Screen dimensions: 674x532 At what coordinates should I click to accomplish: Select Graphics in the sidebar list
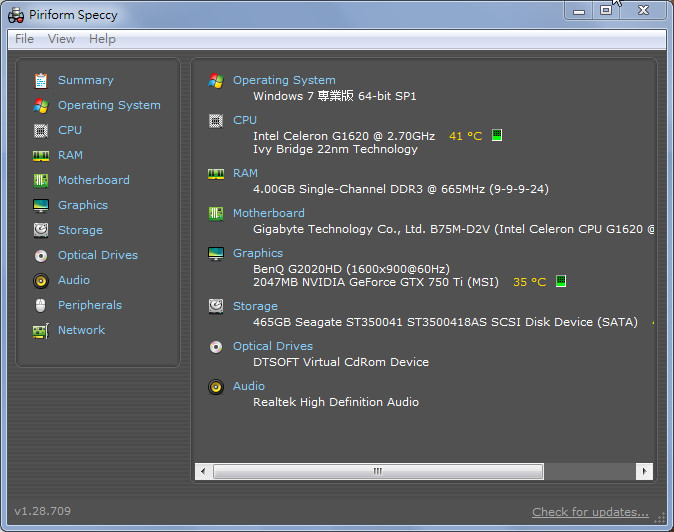click(x=83, y=205)
